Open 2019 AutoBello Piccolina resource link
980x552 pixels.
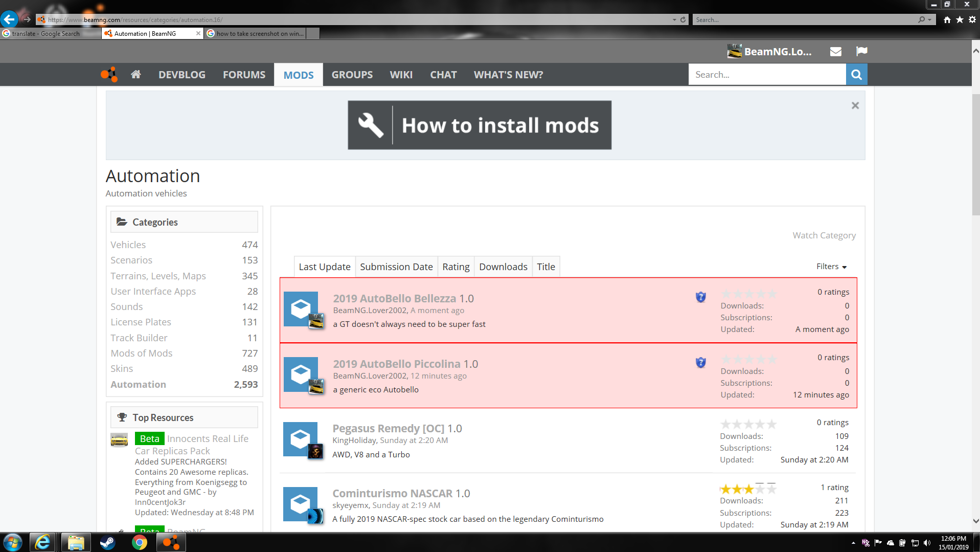pyautogui.click(x=397, y=364)
